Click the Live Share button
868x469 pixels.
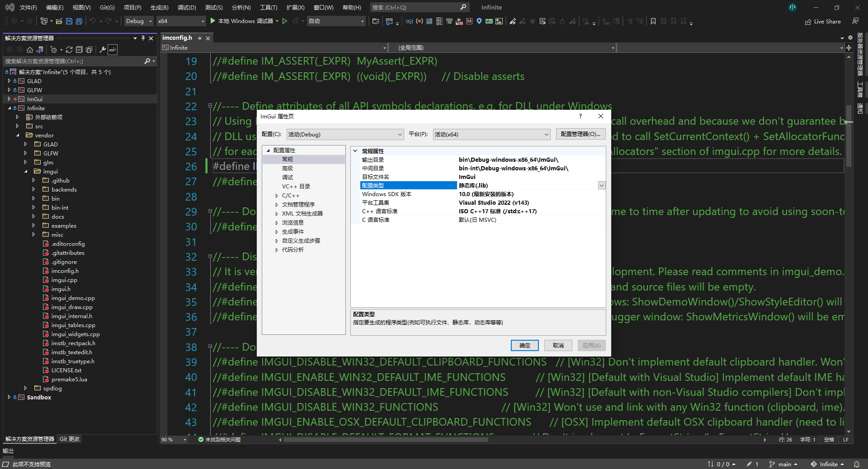coord(823,21)
